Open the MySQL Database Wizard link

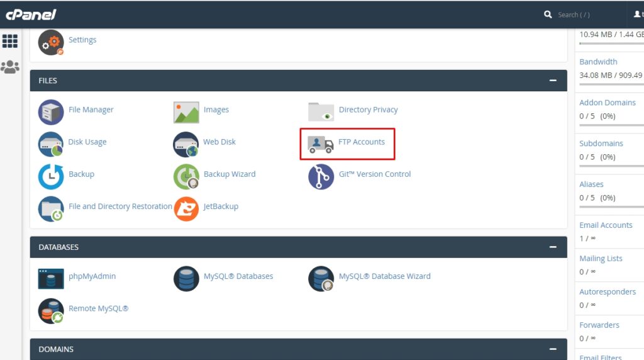click(384, 276)
